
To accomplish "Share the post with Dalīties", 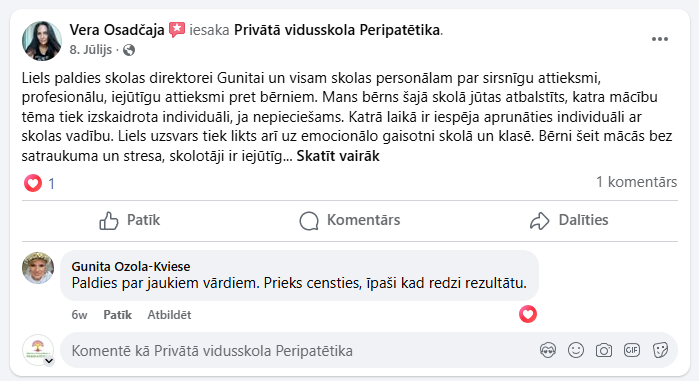I will tap(569, 220).
